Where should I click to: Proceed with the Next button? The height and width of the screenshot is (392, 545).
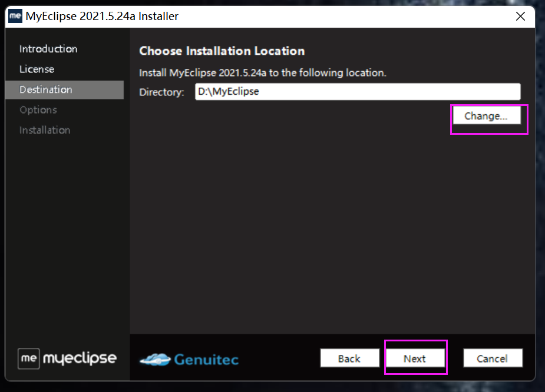pyautogui.click(x=415, y=358)
